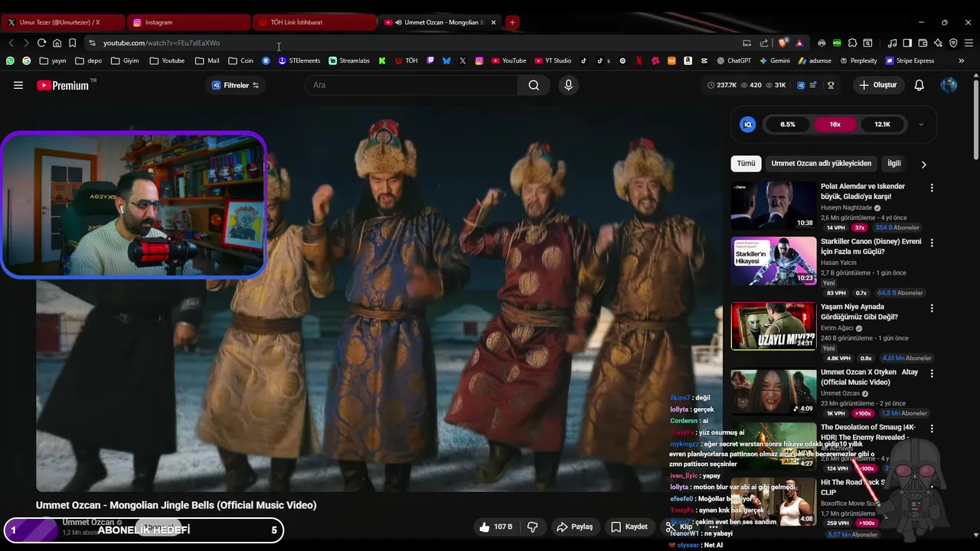The height and width of the screenshot is (551, 980).
Task: Select the Tümü suggestions chip
Action: coord(746,163)
